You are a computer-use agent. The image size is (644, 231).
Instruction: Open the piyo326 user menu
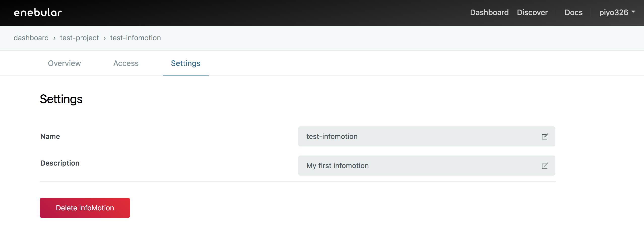tap(614, 13)
